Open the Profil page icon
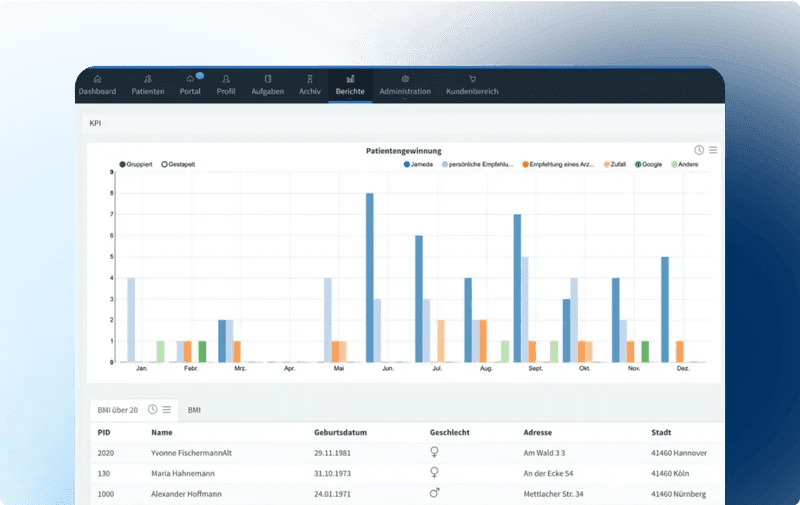The width and height of the screenshot is (800, 505). click(226, 79)
